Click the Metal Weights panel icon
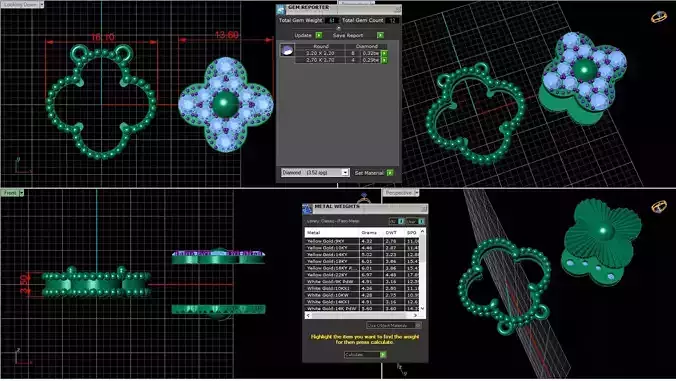This screenshot has height=381, width=676. click(307, 209)
